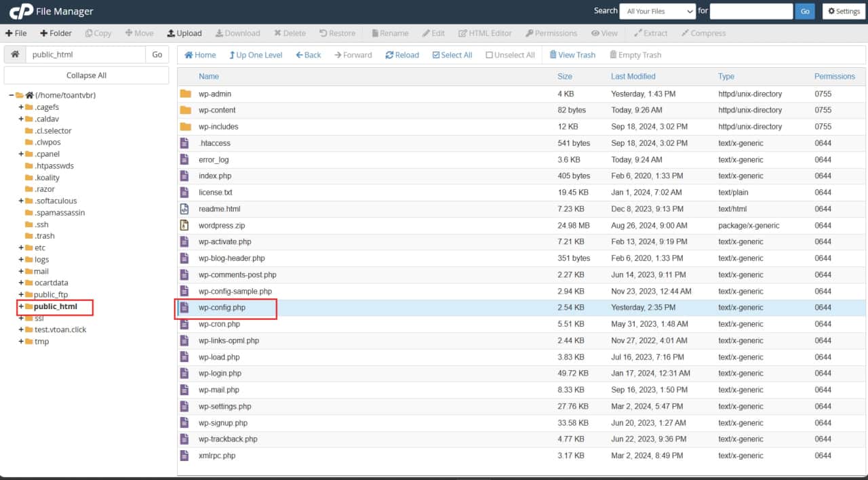868x480 pixels.
Task: Click Delete in the toolbar
Action: (x=290, y=33)
